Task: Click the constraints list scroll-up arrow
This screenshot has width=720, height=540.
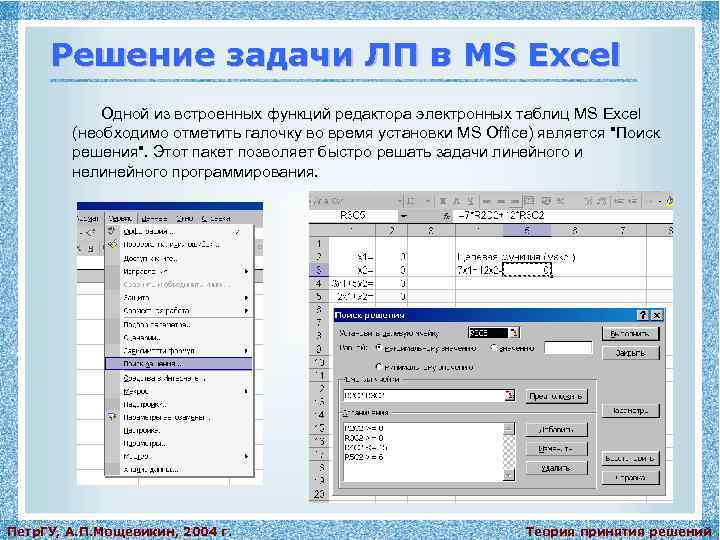Action: pos(509,428)
